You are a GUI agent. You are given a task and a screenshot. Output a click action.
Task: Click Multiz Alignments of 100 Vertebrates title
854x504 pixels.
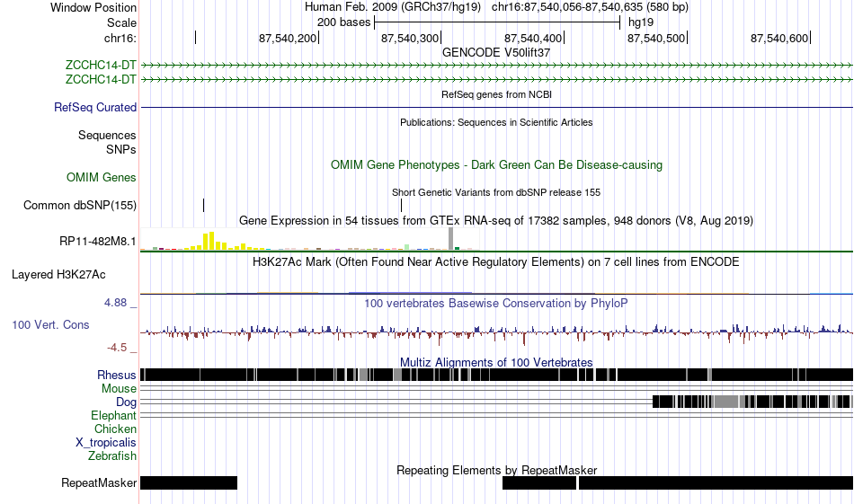pos(496,362)
